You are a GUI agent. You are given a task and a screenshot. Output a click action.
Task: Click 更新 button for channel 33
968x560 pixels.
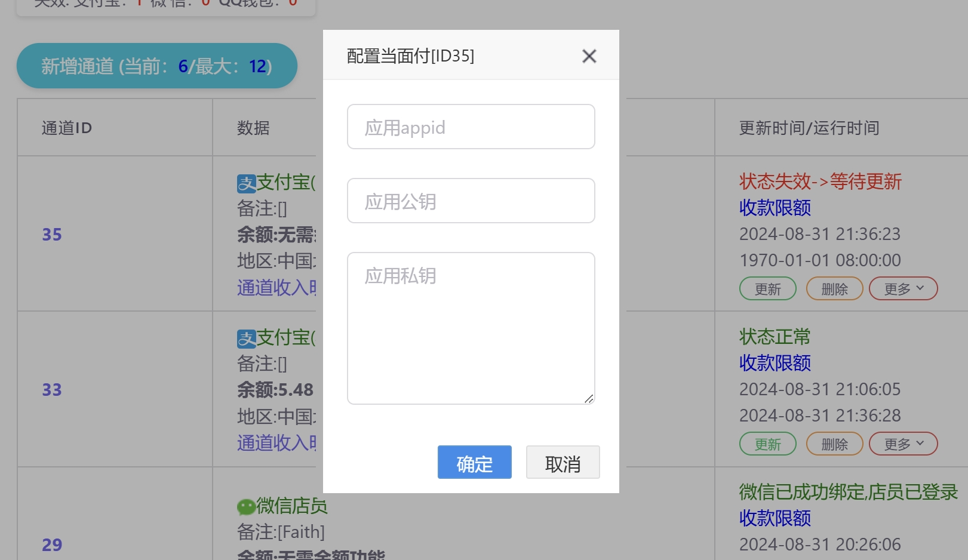click(767, 444)
